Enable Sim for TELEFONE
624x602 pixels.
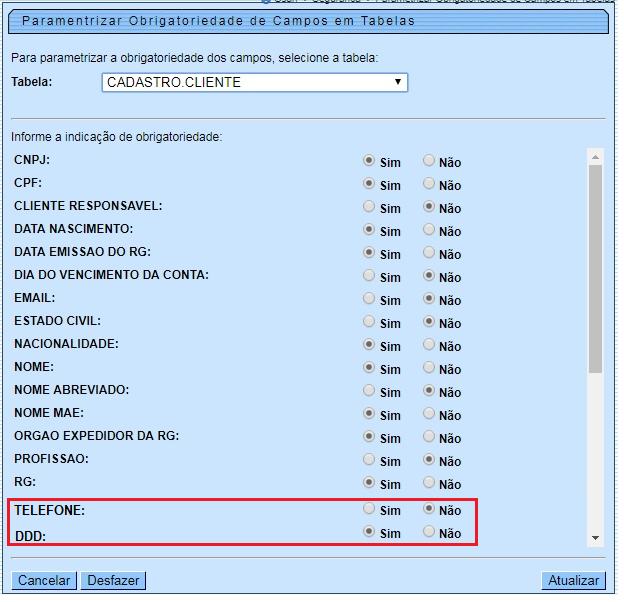pos(369,509)
